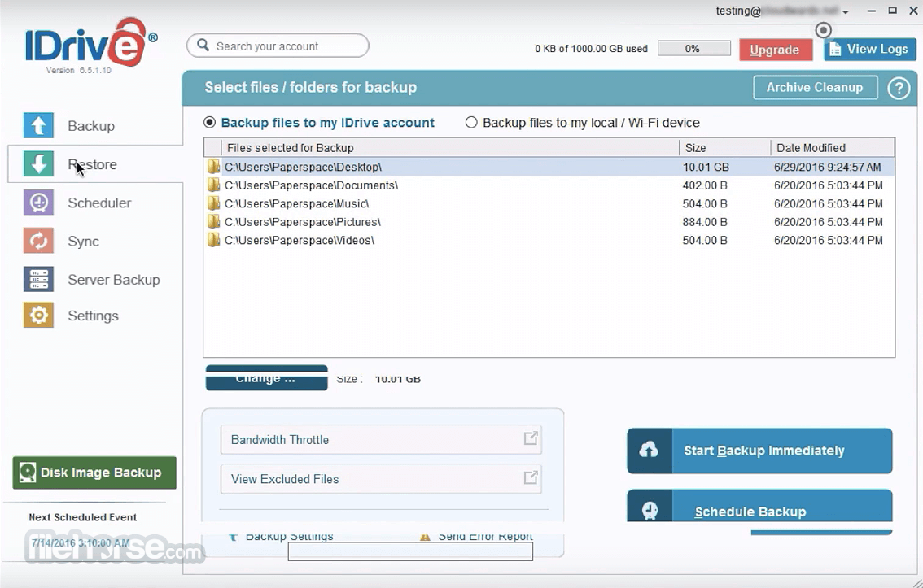The height and width of the screenshot is (588, 923).
Task: Switch to the Sync tab label
Action: (x=83, y=241)
